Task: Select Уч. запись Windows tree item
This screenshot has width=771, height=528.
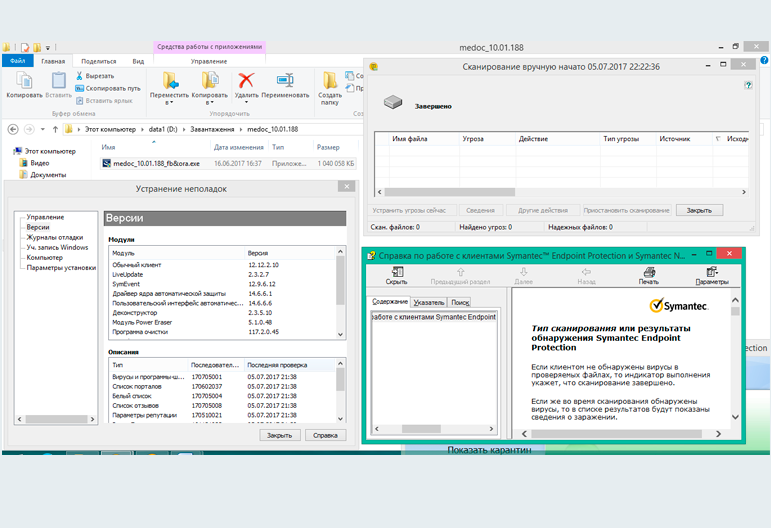Action: 57,247
